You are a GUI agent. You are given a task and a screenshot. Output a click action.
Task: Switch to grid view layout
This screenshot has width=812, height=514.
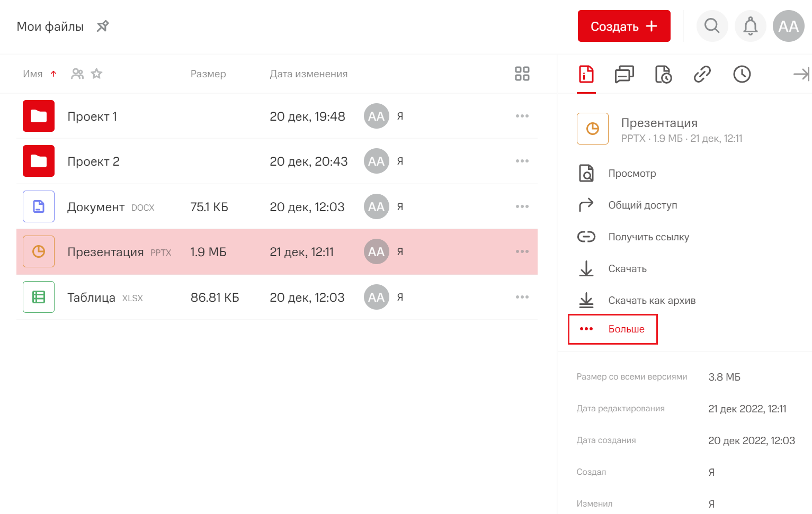(x=522, y=74)
